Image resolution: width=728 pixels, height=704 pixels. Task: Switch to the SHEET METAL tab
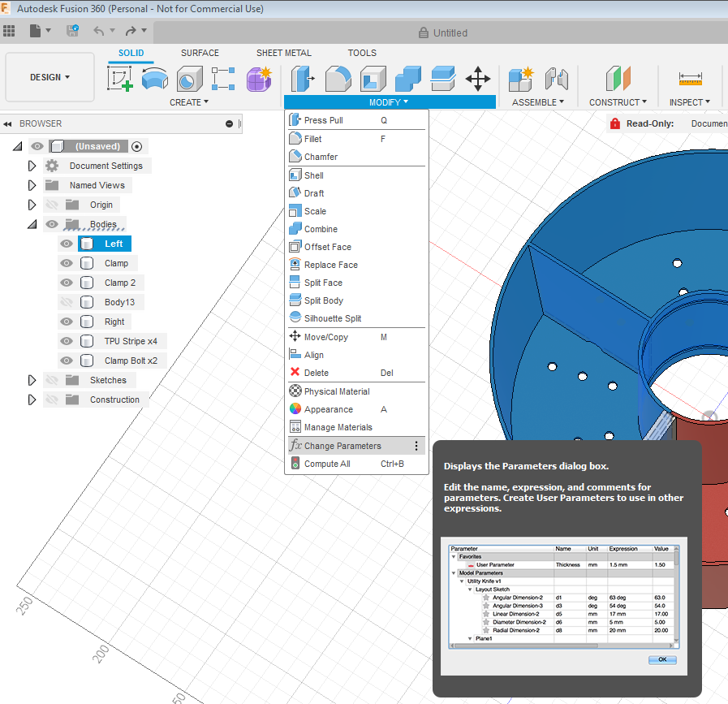(284, 53)
